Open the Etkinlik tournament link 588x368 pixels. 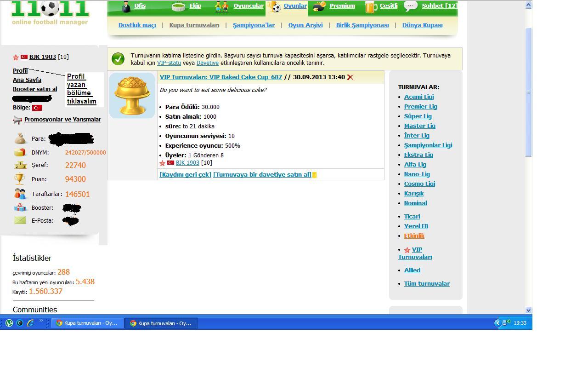(x=414, y=236)
